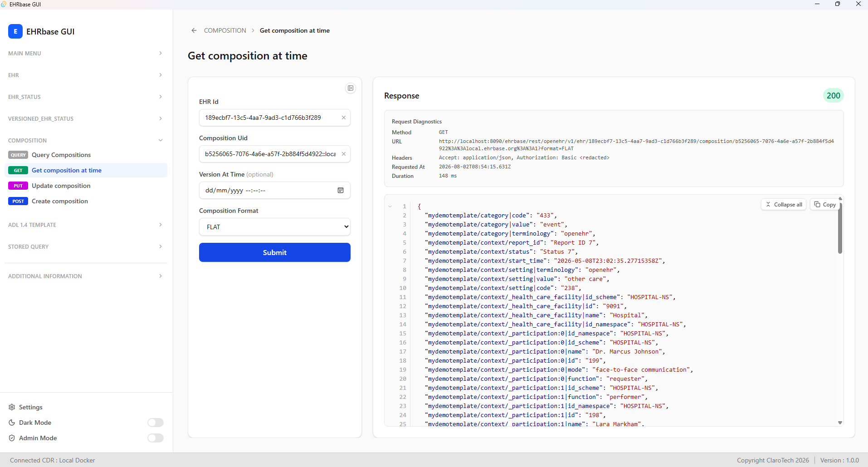Image resolution: width=868 pixels, height=467 pixels.
Task: Click the EHRbase GUI blue logo icon
Action: coord(15,31)
